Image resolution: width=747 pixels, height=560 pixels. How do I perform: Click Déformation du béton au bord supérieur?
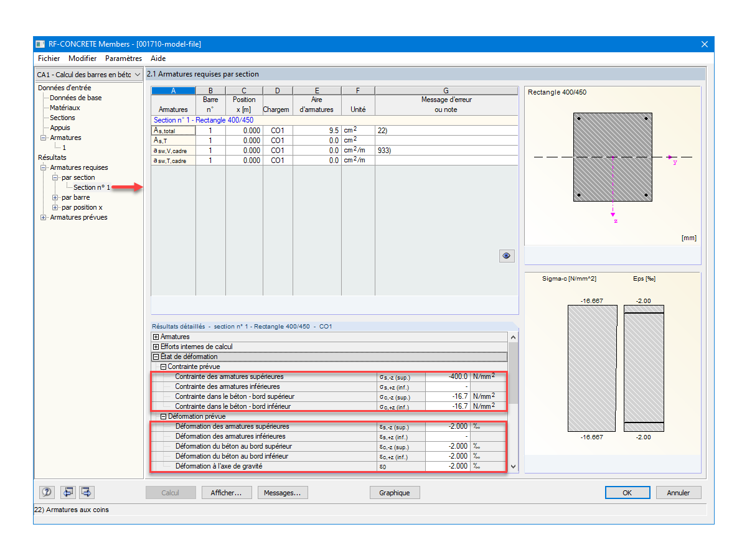329,446
